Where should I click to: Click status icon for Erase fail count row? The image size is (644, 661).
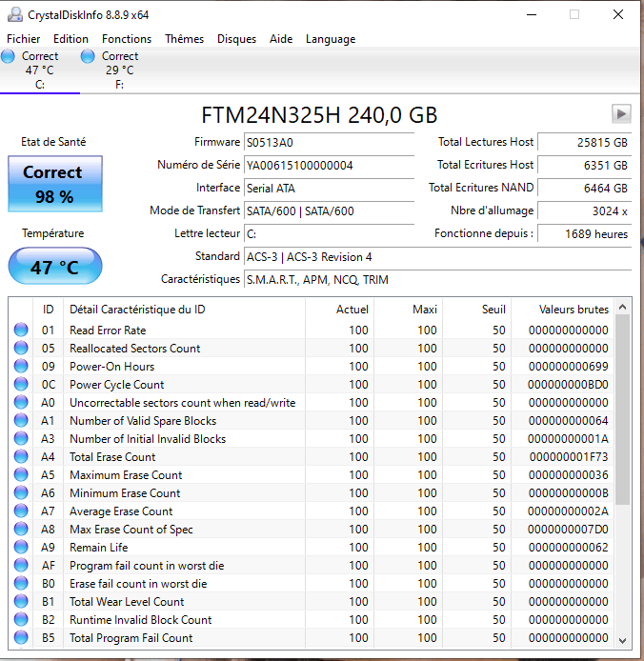(x=21, y=584)
